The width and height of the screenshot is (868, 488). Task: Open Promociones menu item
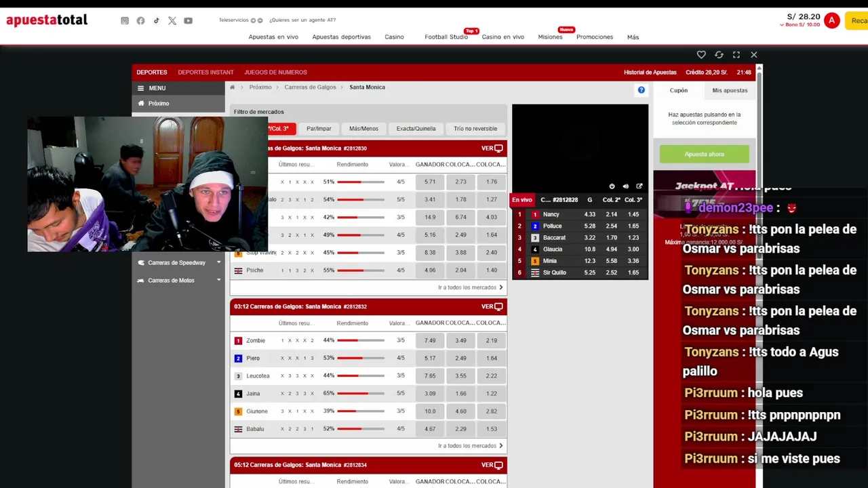(595, 37)
